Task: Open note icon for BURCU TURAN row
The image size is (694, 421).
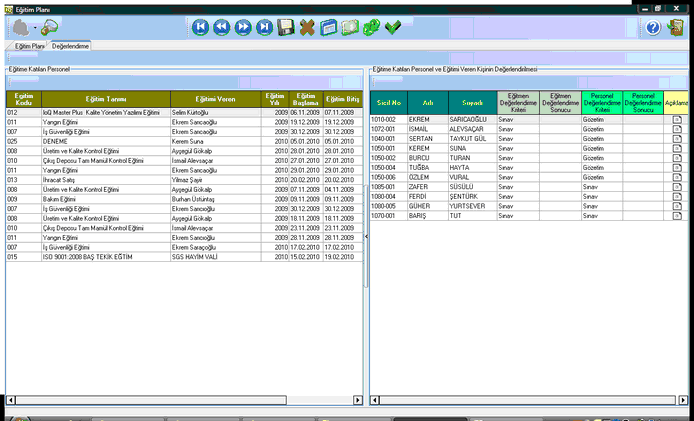Action: [677, 158]
